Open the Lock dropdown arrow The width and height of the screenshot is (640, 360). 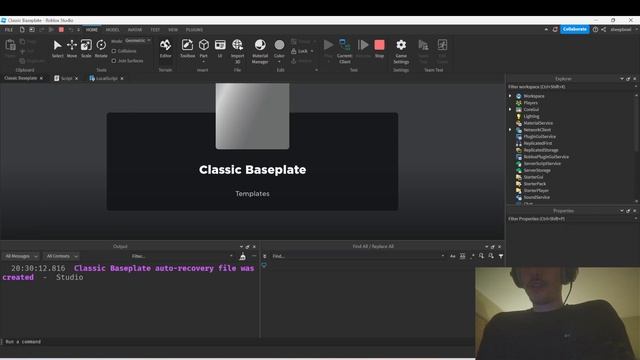312,51
